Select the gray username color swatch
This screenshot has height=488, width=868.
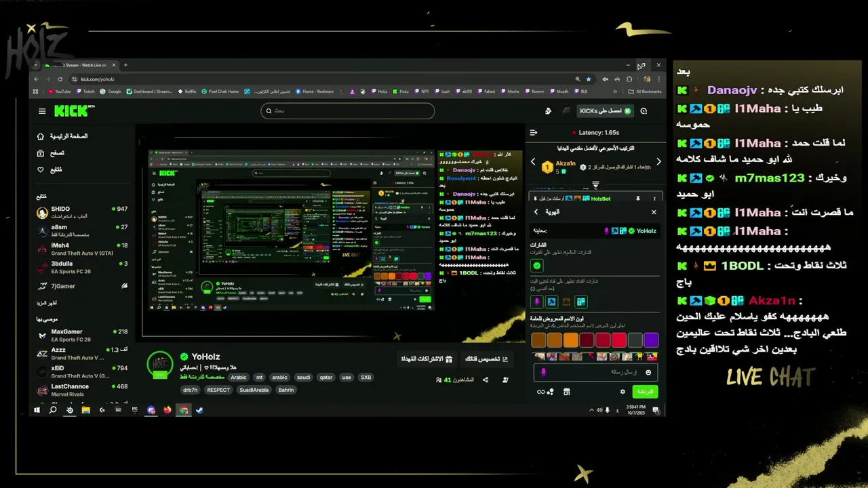coord(635,340)
